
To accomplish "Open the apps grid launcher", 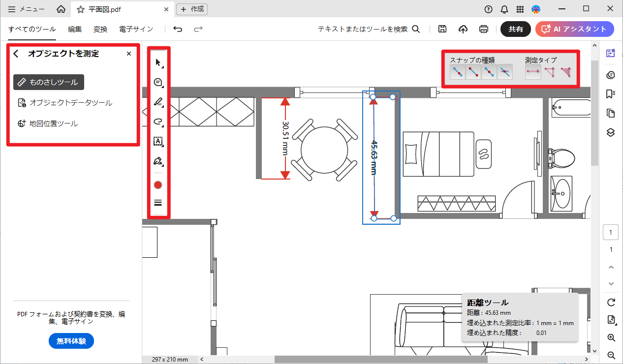I will (x=520, y=9).
